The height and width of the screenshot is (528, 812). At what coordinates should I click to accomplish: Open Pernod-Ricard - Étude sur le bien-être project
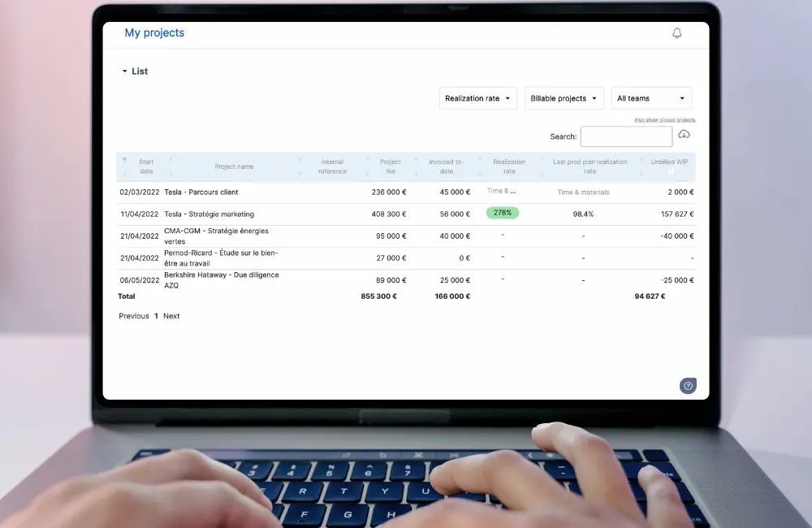(221, 258)
